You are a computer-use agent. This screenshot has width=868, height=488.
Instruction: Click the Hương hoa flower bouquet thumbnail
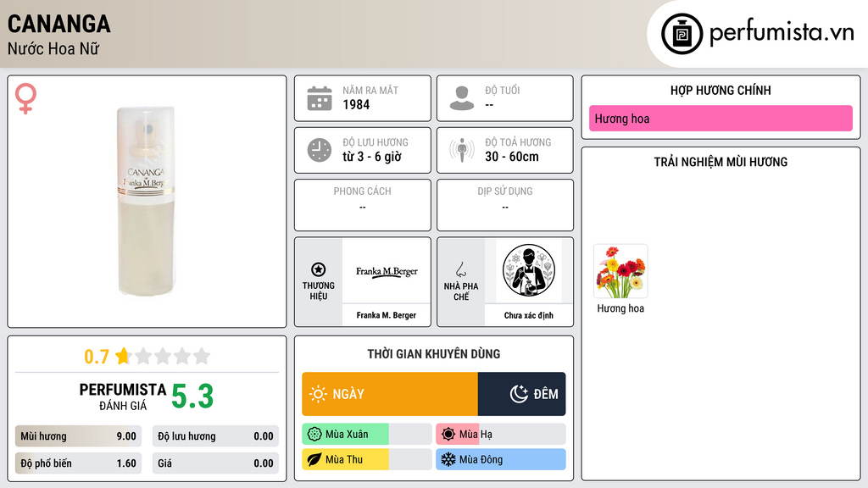620,271
